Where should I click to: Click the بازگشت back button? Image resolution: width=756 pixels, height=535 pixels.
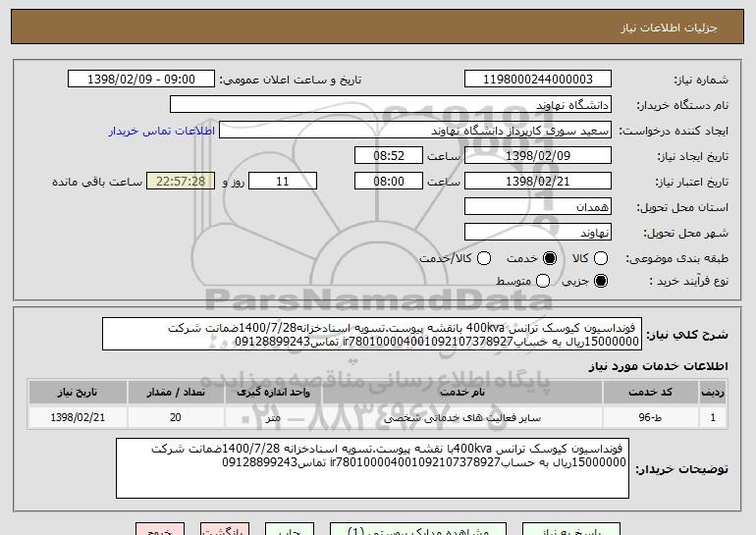click(x=225, y=529)
